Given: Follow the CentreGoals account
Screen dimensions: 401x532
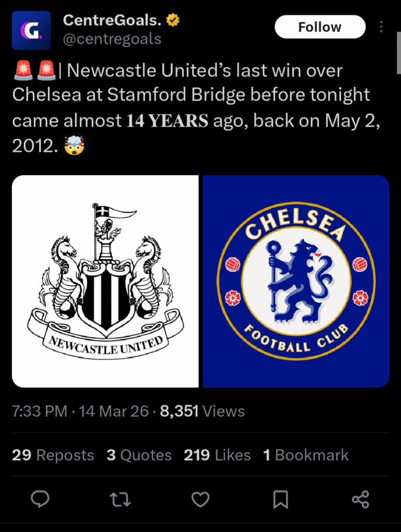Looking at the screenshot, I should 320,26.
